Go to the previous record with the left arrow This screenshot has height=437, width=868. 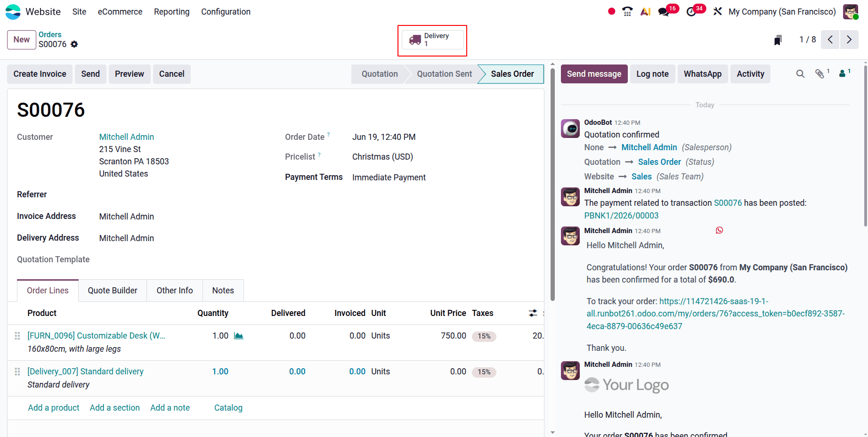click(x=830, y=40)
